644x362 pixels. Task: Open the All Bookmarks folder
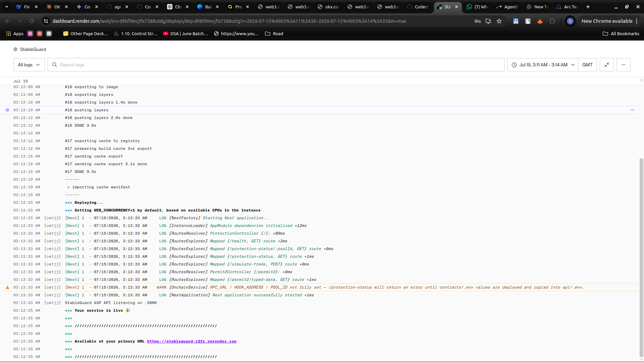[x=621, y=34]
